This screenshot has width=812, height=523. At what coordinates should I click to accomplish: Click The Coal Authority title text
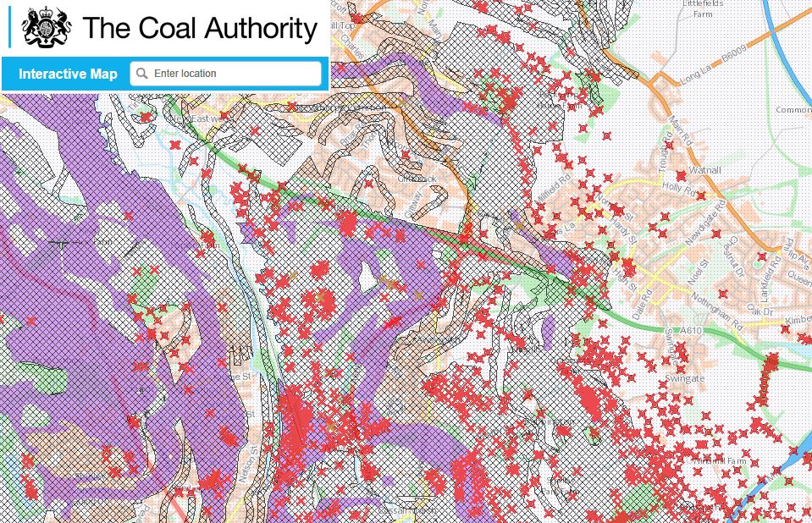200,28
